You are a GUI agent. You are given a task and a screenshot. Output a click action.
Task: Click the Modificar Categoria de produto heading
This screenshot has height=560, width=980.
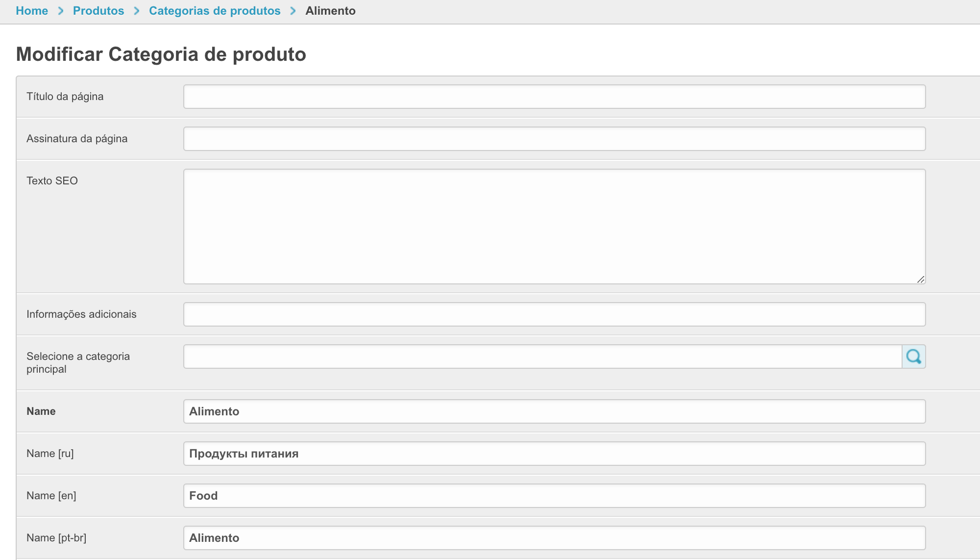161,54
